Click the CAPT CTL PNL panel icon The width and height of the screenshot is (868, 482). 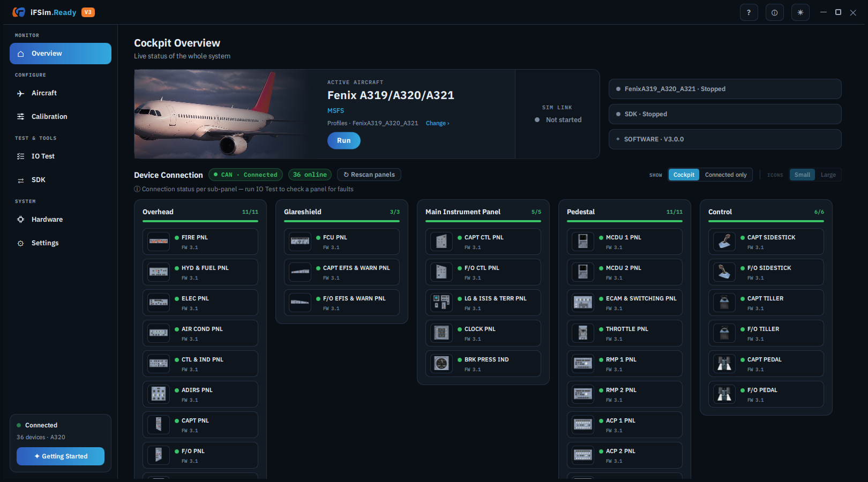tap(442, 242)
